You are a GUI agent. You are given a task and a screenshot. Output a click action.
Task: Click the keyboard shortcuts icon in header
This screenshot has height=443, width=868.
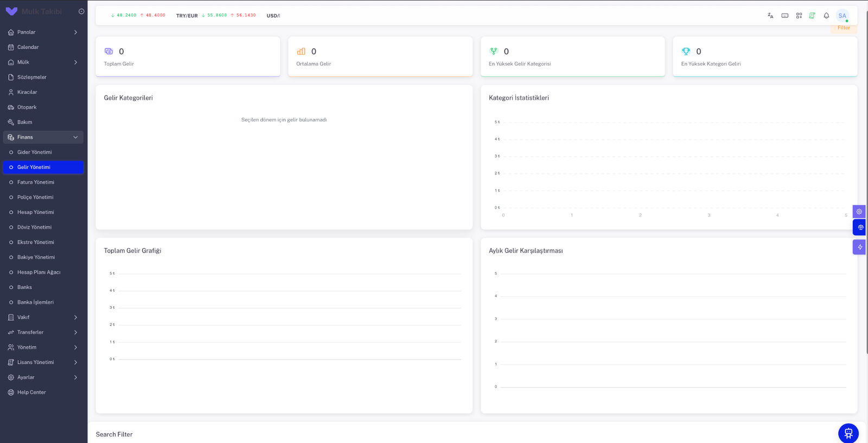click(784, 16)
